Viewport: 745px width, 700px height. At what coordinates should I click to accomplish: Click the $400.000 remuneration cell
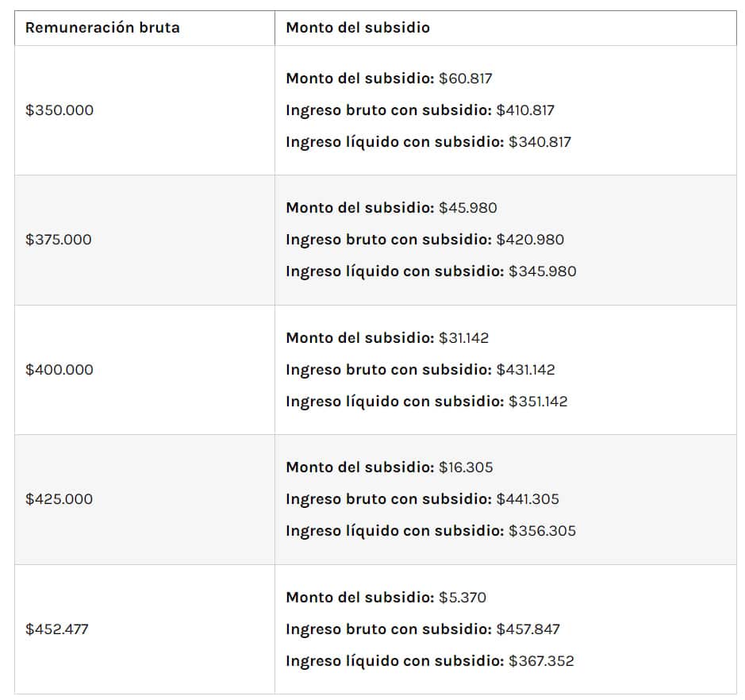point(60,370)
